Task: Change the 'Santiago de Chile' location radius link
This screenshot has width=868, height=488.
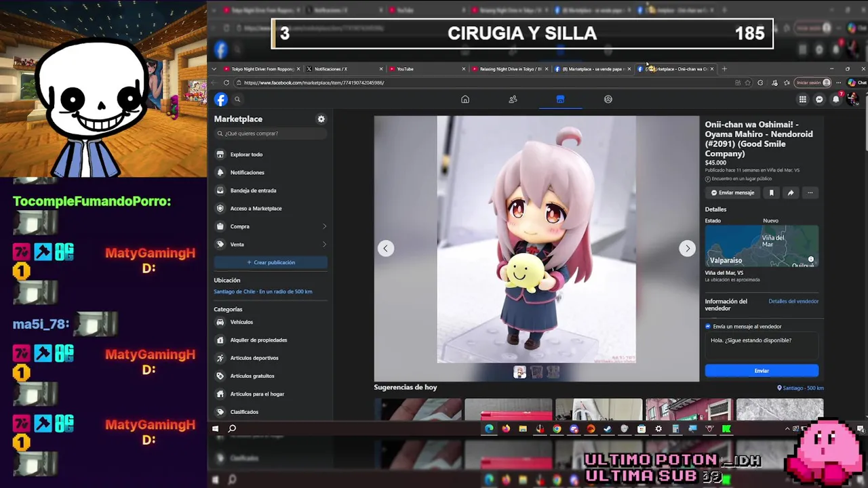Action: pyautogui.click(x=263, y=291)
